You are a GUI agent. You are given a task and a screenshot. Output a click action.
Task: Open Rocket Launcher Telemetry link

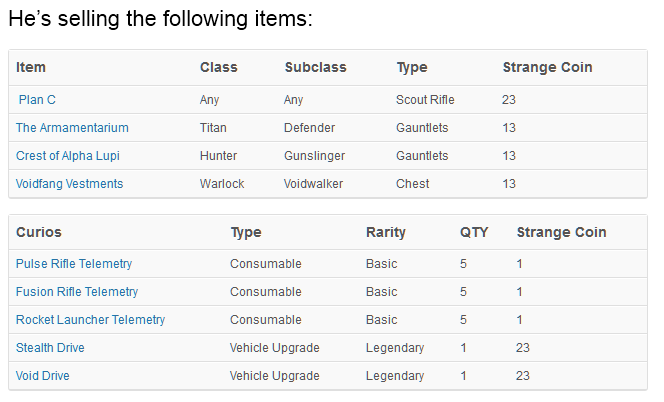coord(91,320)
